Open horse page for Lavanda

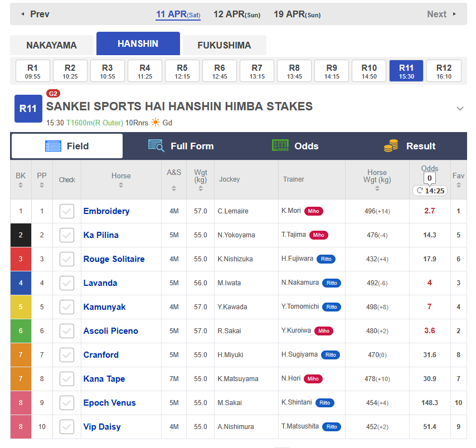click(x=100, y=283)
